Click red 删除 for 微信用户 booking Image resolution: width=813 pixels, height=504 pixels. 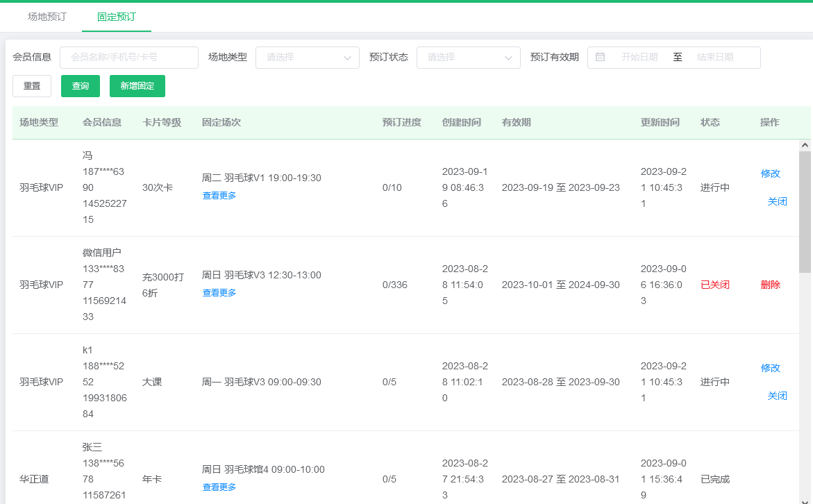click(x=771, y=285)
